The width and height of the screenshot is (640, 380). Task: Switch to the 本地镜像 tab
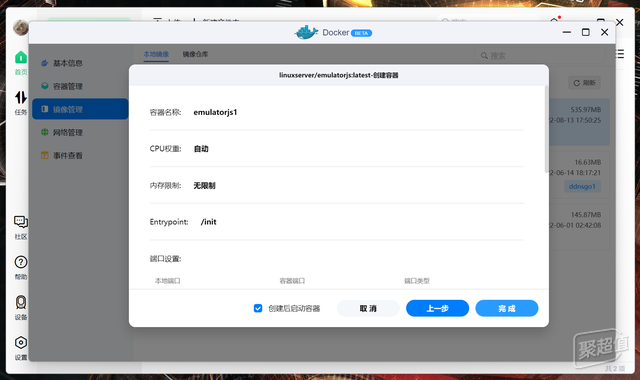click(x=156, y=54)
